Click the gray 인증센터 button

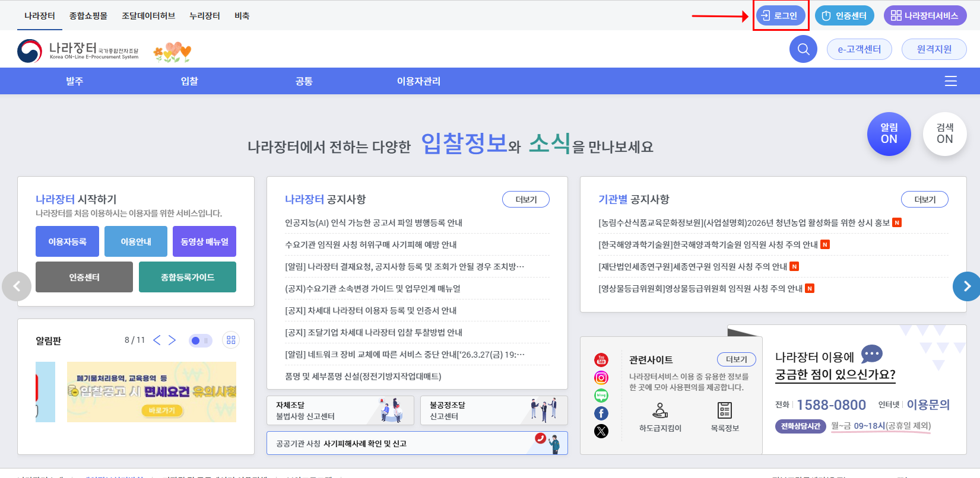[84, 277]
